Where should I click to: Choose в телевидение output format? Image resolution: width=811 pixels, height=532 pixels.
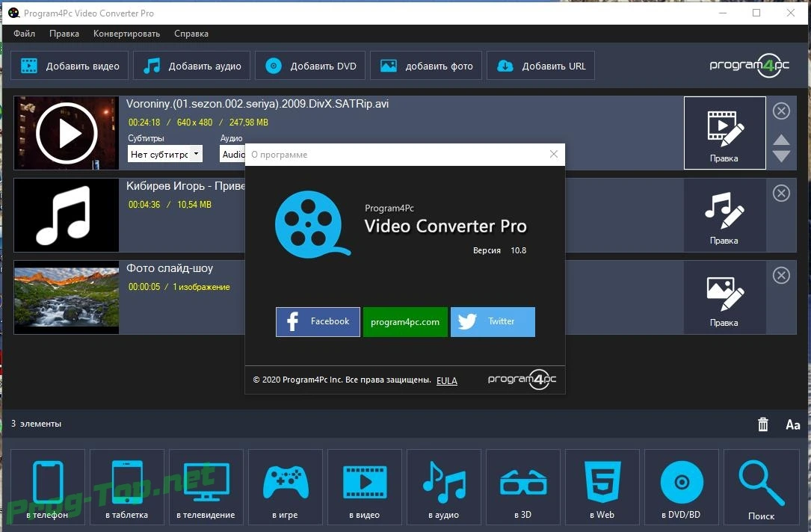coord(206,487)
